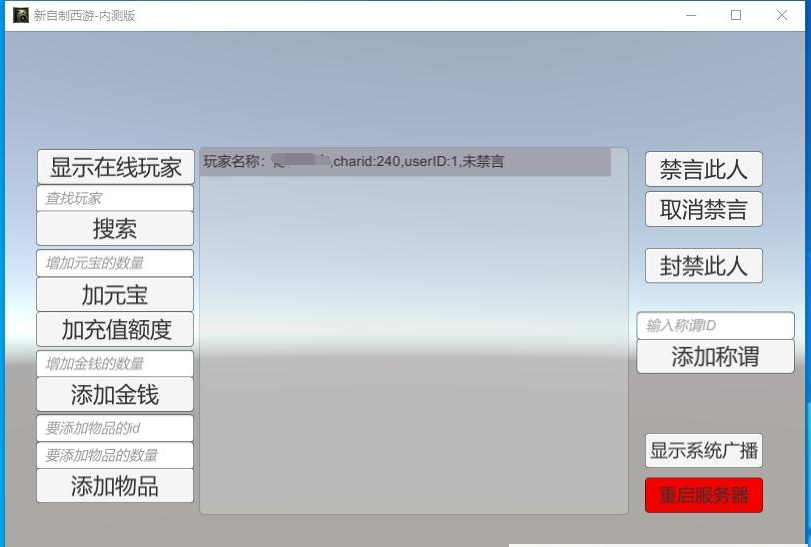Select the player row with charid:240
This screenshot has width=811, height=547.
point(405,162)
